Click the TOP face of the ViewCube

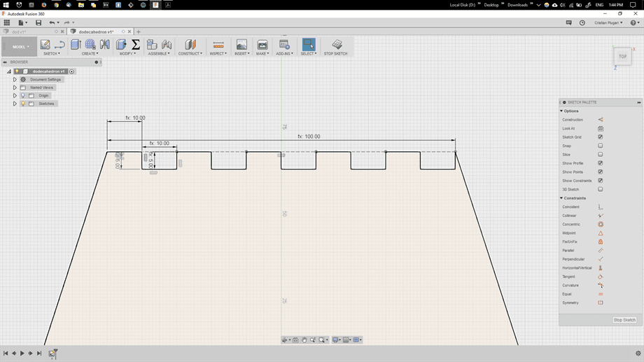622,56
